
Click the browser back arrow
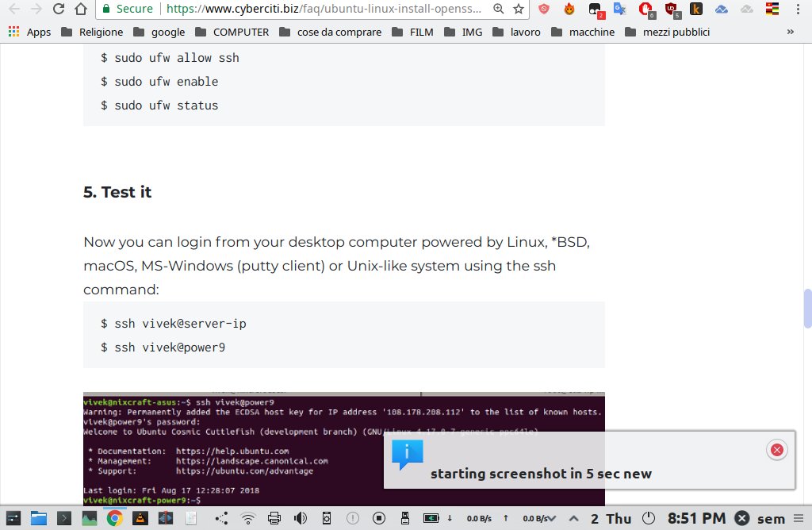14,9
